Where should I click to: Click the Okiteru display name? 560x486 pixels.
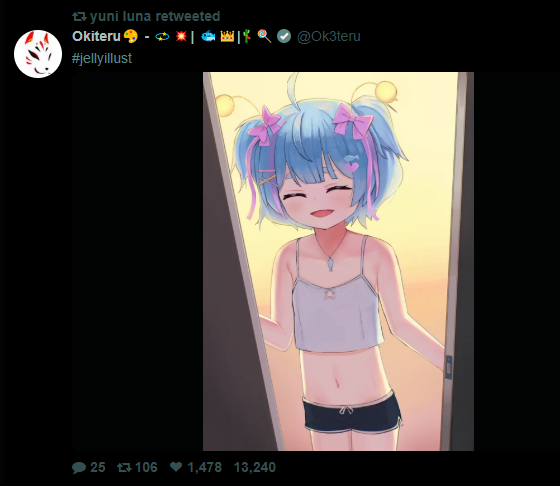96,36
